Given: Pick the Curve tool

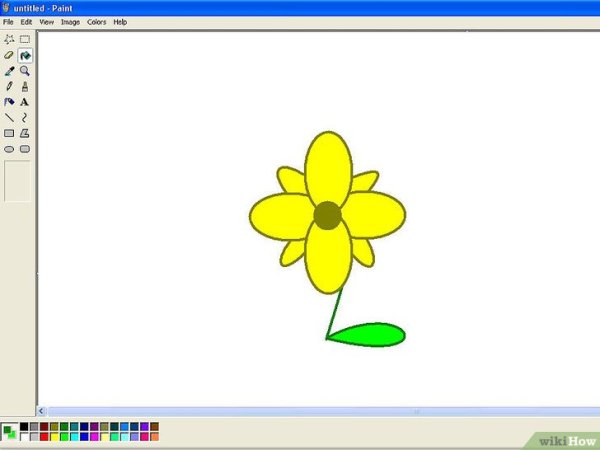Looking at the screenshot, I should point(25,117).
